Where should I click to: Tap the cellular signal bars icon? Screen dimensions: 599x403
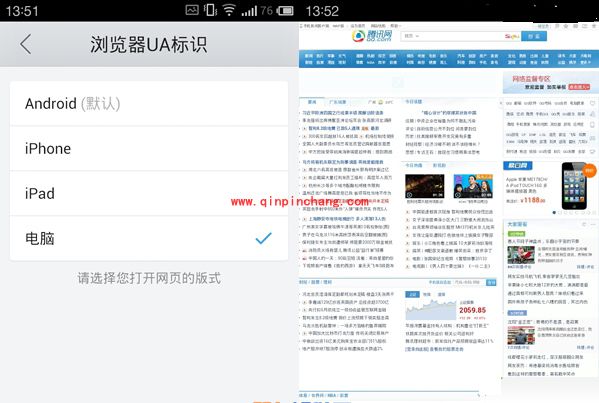[x=249, y=11]
